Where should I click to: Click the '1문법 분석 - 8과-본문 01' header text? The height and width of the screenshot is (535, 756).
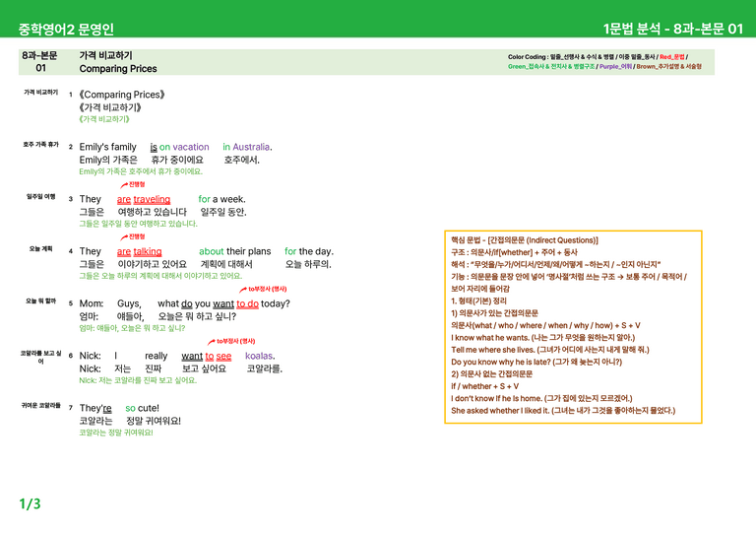coord(672,29)
